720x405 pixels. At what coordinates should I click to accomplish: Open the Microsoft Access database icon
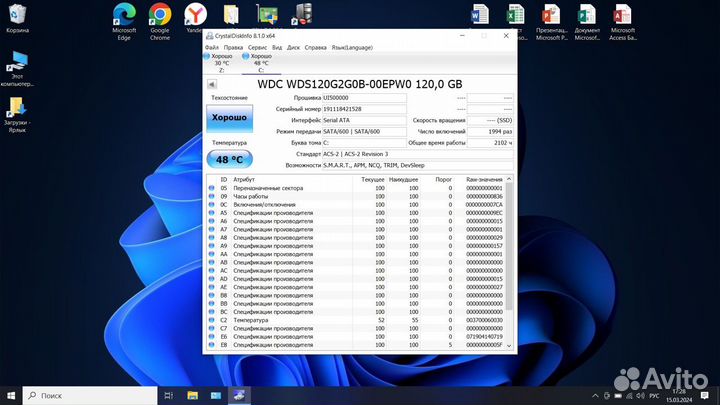623,22
